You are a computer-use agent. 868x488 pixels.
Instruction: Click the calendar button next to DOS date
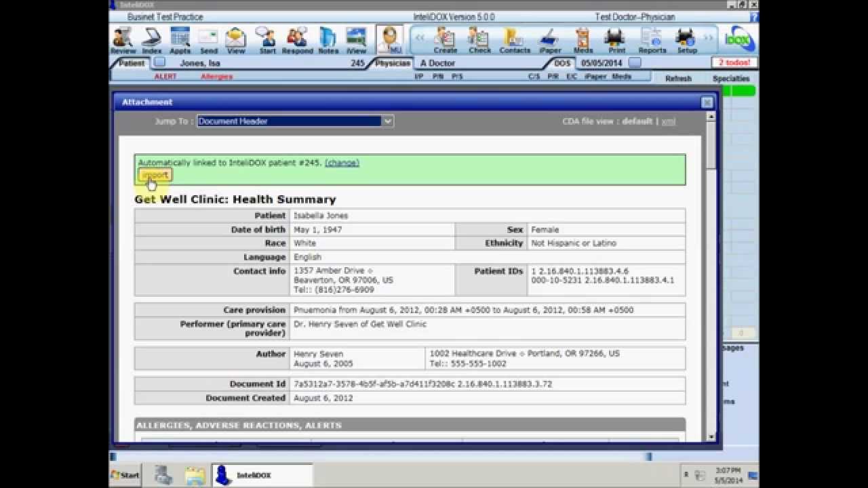635,62
